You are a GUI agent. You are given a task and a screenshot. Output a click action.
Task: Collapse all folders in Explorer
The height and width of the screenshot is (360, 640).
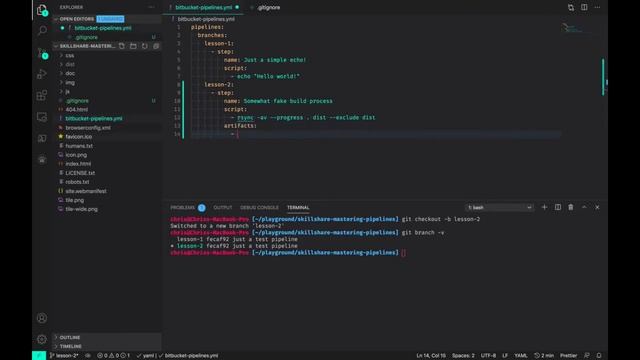click(x=156, y=46)
